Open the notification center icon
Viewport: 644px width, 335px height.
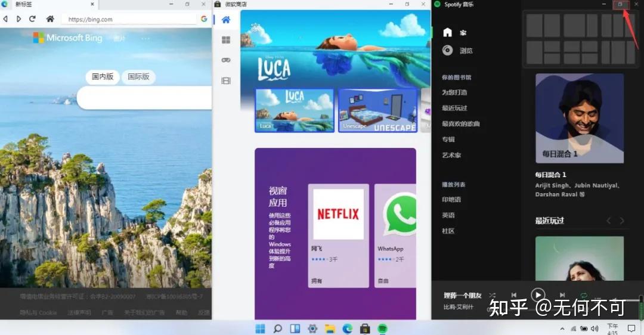pos(631,328)
